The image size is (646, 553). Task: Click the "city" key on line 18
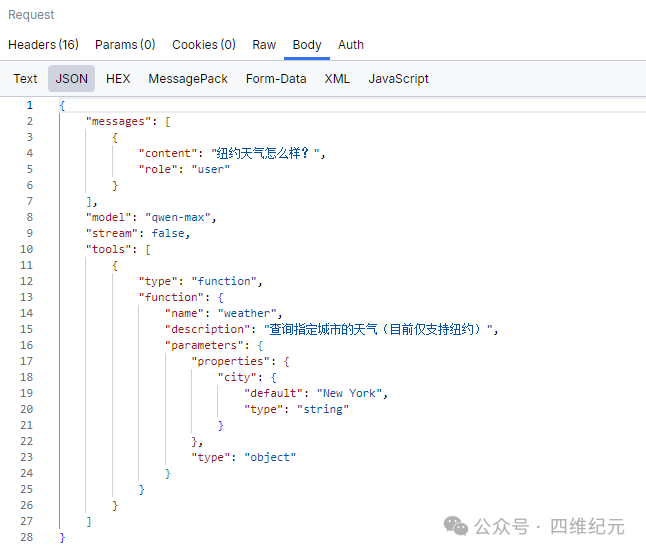tap(237, 377)
